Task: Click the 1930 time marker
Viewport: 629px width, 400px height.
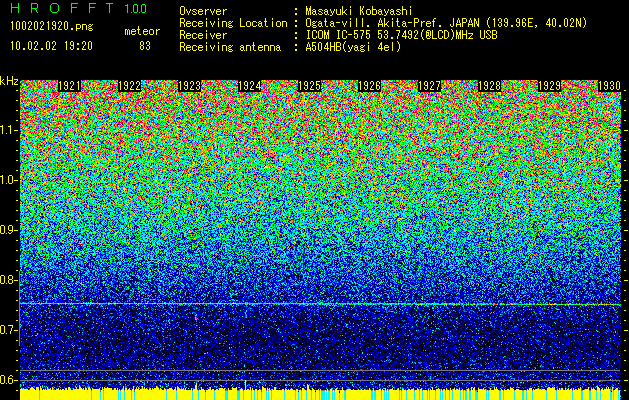Action: (609, 86)
